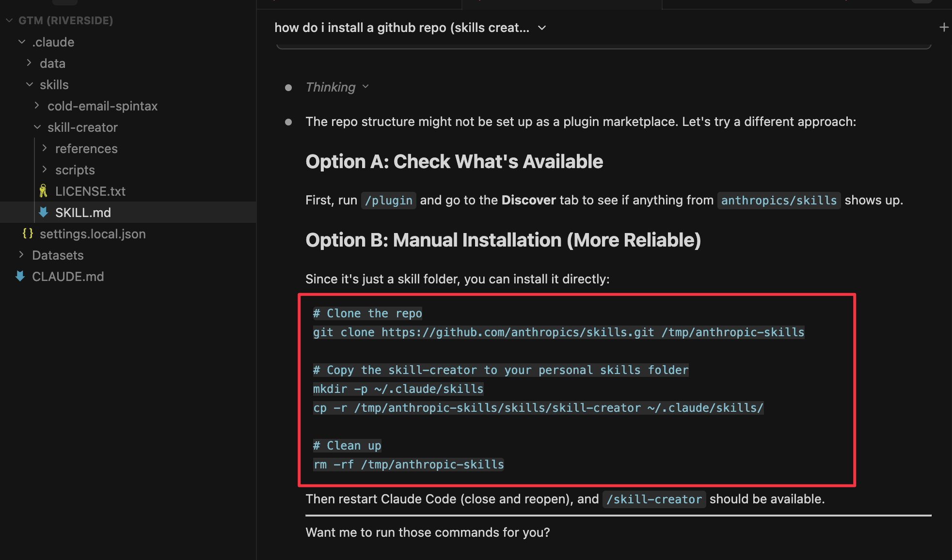Click the braces icon of settings.local.json
The image size is (952, 560).
tap(28, 233)
